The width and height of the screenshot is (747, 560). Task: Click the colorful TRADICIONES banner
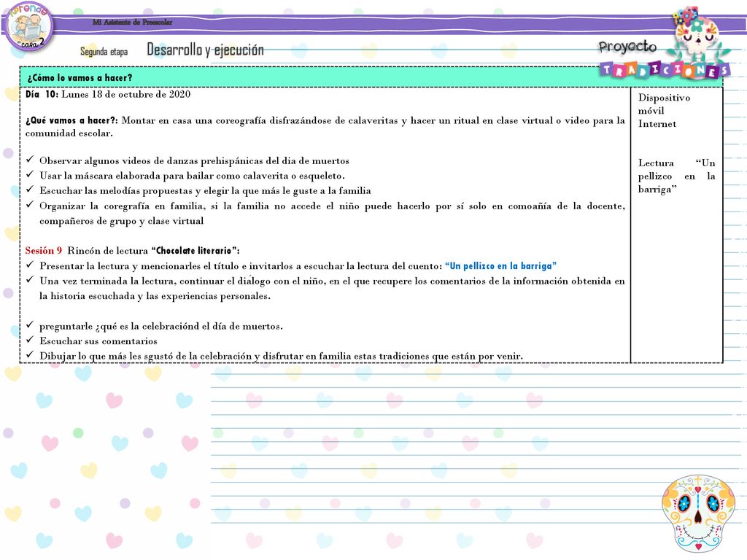pyautogui.click(x=665, y=70)
